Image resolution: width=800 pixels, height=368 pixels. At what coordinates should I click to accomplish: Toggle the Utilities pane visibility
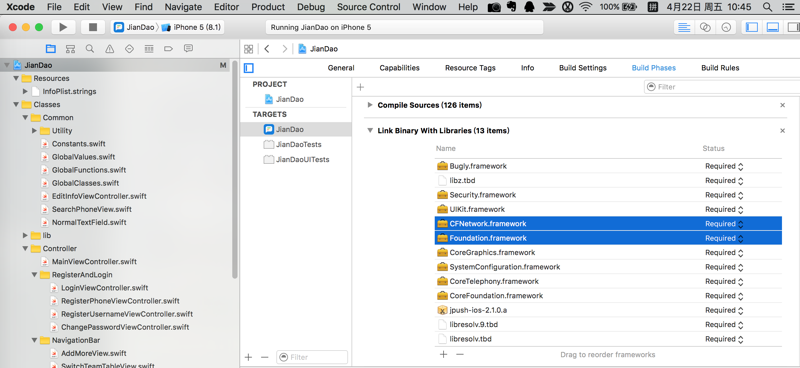pos(793,28)
